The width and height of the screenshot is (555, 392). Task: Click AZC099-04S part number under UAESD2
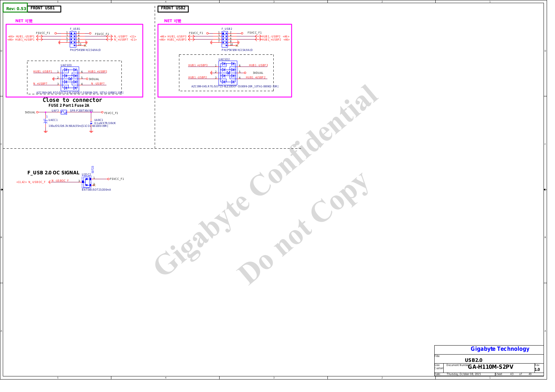coord(235,87)
